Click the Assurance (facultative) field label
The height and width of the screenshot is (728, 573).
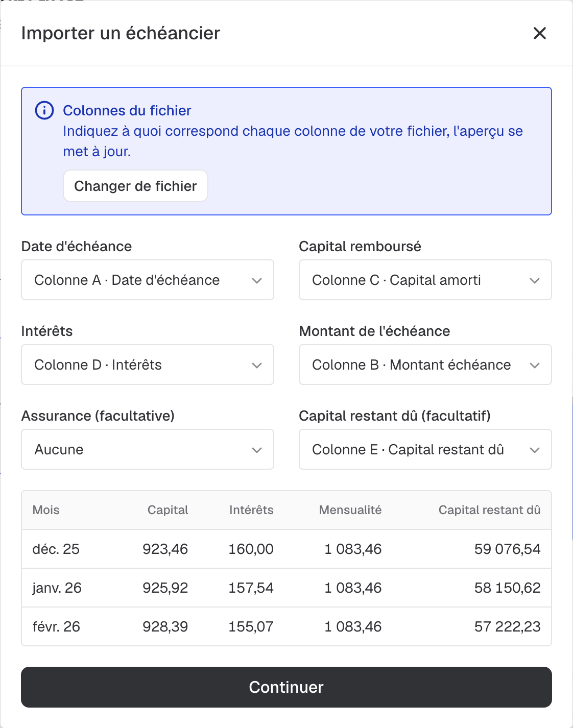[98, 416]
